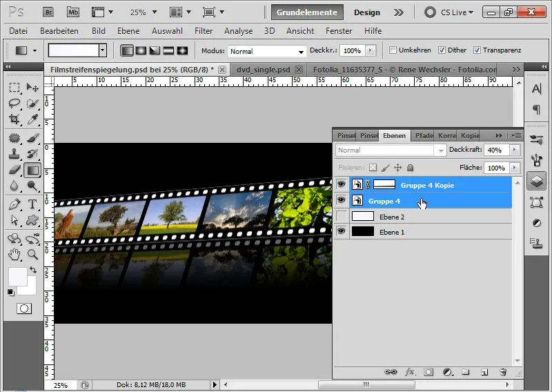Launch Adobe Bridge
The height and width of the screenshot is (392, 552).
[48, 12]
